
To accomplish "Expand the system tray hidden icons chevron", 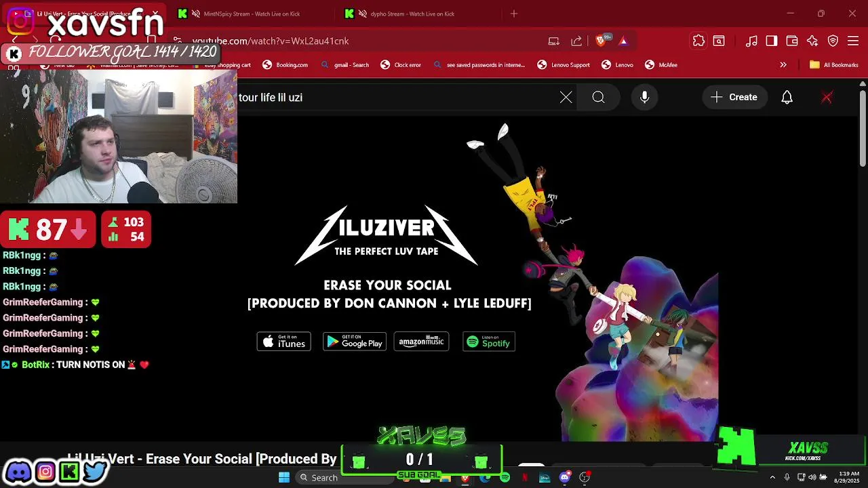I will coord(772,478).
